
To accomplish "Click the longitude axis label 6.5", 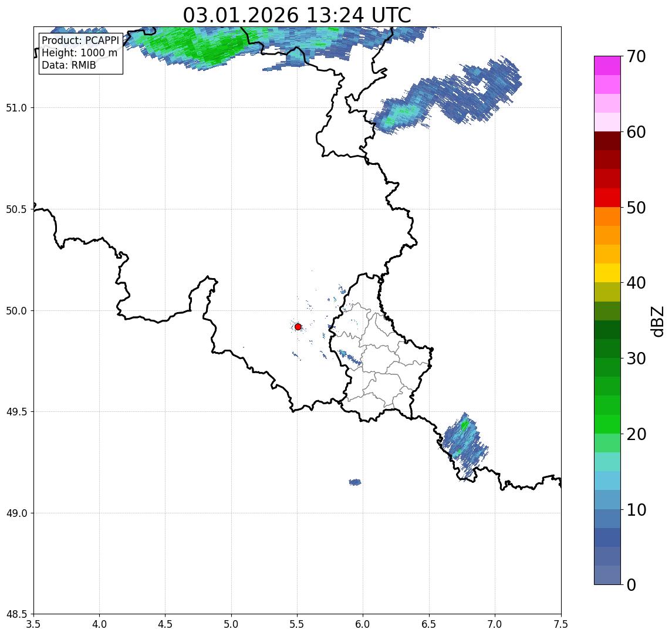I will tap(429, 624).
